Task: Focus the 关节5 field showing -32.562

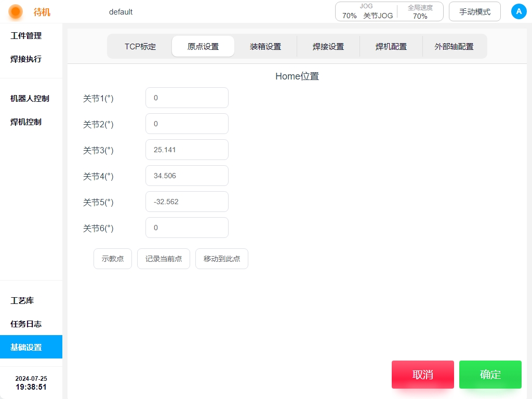Action: pos(187,202)
